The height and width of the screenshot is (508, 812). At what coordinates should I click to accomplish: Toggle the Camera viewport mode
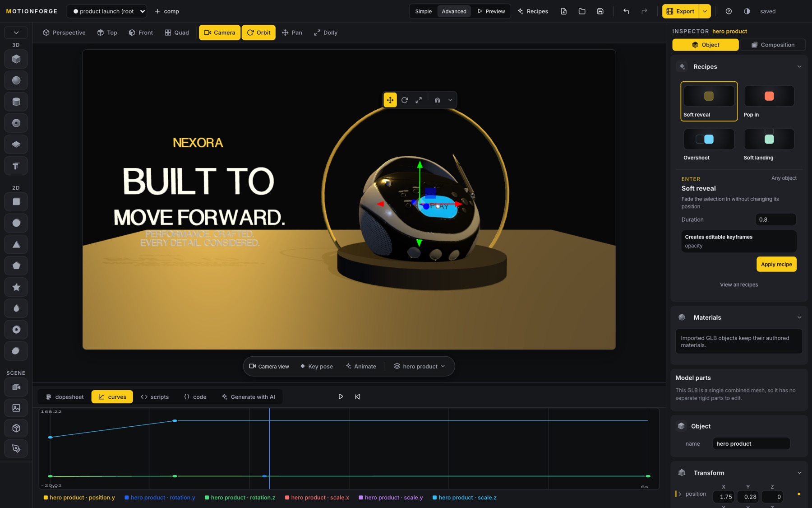pyautogui.click(x=220, y=33)
